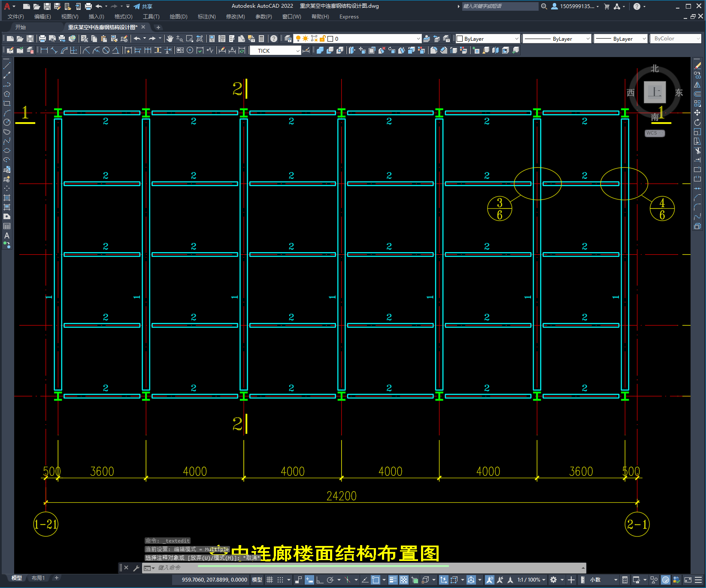Viewport: 706px width, 588px height.
Task: Click the Array modify tool
Action: [x=697, y=103]
